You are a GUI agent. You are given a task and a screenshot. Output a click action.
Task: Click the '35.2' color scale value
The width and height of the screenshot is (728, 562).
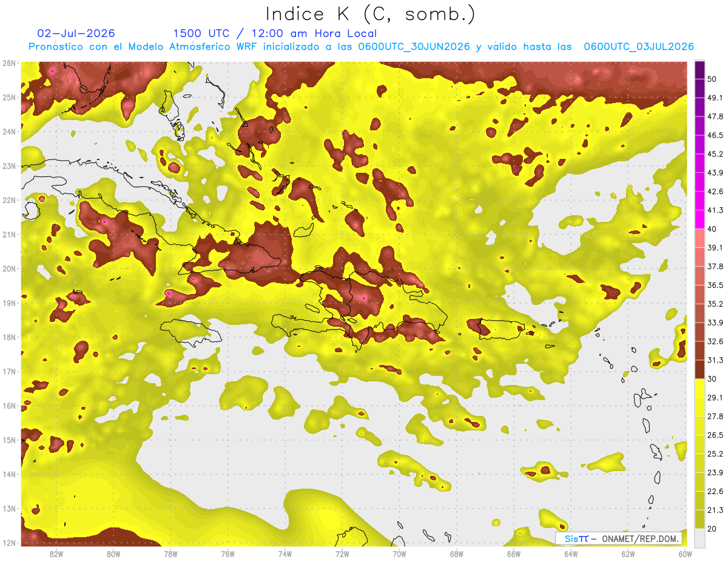coord(715,304)
